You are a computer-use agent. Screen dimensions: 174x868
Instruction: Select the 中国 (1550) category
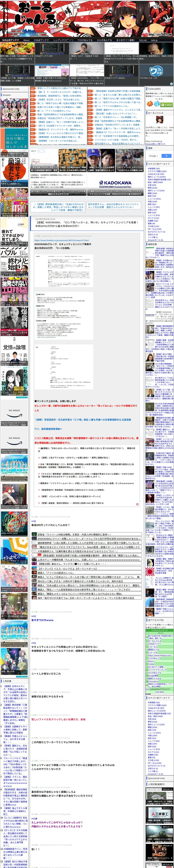(x=152, y=202)
